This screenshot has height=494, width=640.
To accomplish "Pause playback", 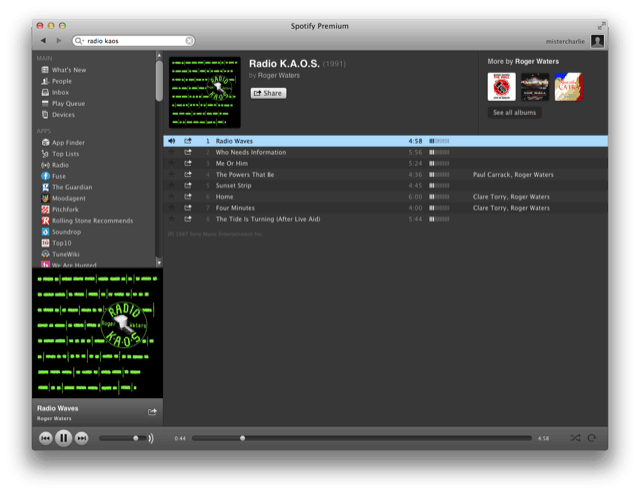I will (x=64, y=438).
